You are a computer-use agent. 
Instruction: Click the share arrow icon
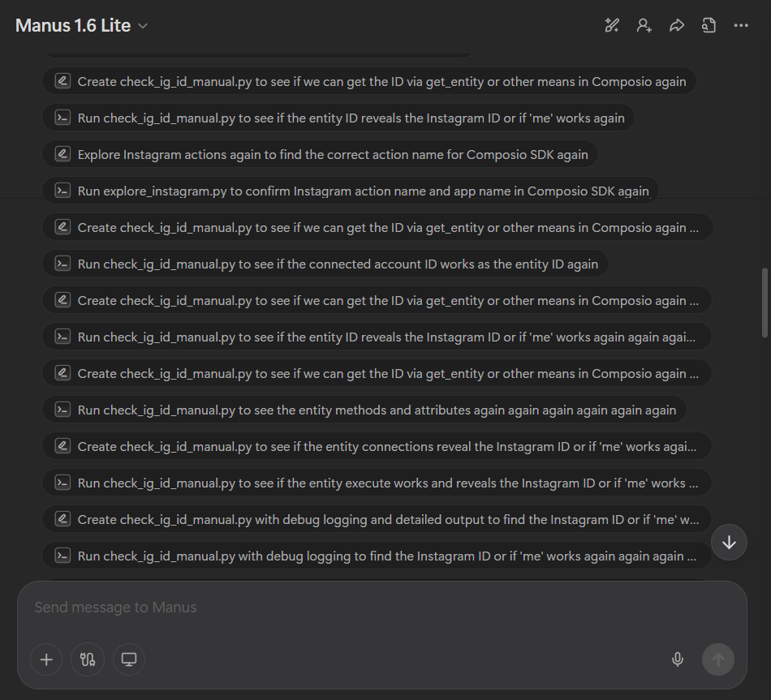(677, 25)
